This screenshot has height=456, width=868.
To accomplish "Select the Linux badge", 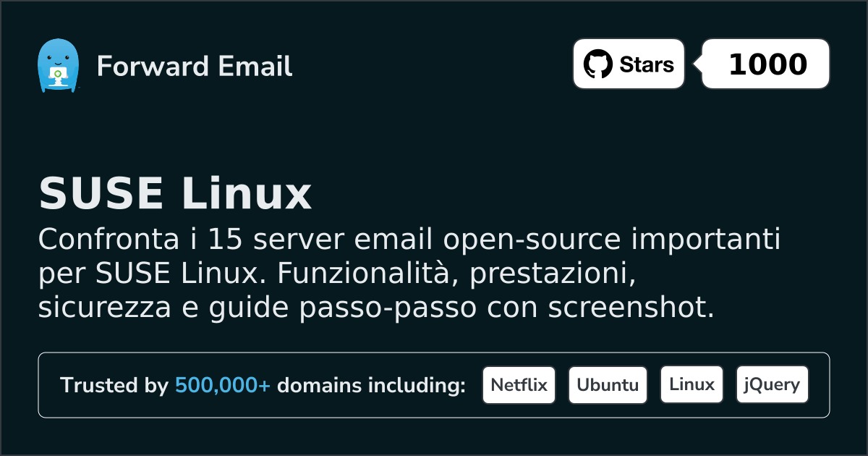I will point(692,384).
